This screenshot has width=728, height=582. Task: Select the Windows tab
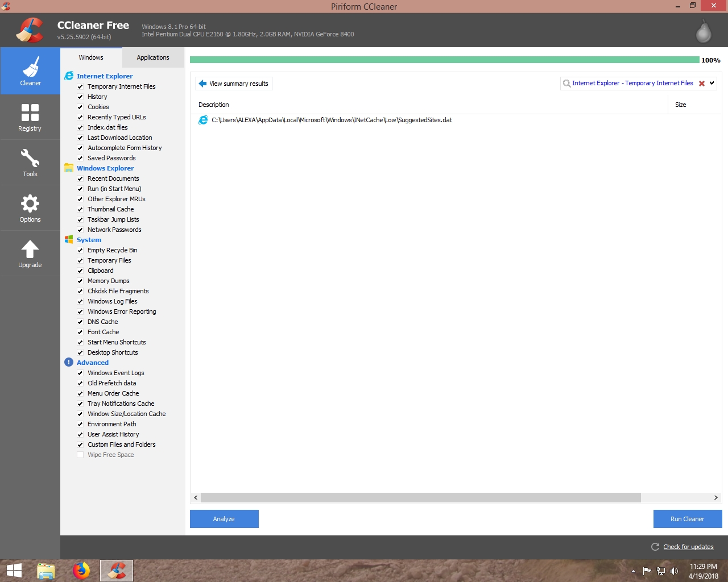[x=91, y=57]
